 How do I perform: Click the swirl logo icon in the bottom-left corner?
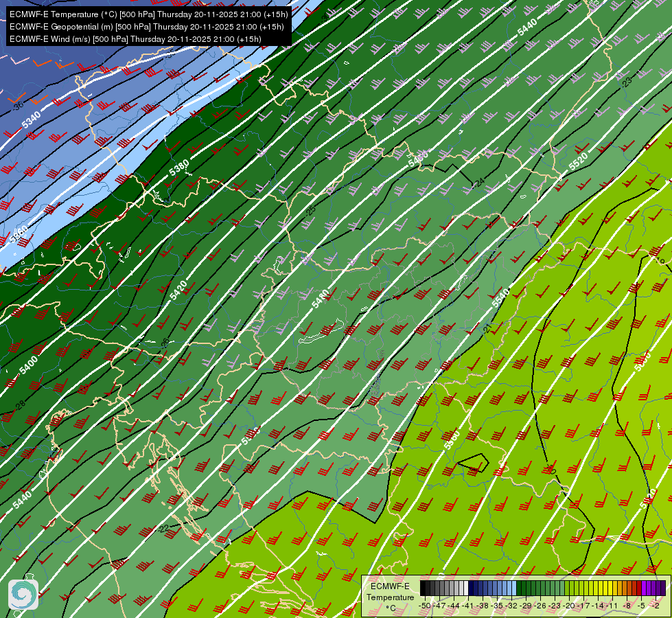tap(23, 594)
